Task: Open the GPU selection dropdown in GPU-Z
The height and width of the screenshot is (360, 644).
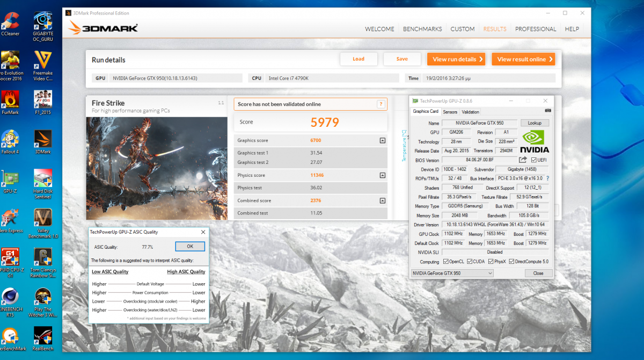Action: click(x=452, y=273)
